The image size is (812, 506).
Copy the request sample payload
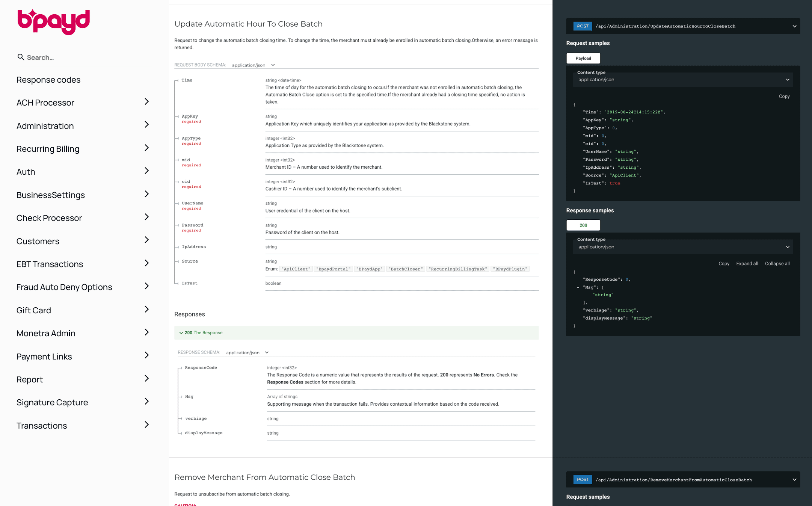[x=784, y=96]
